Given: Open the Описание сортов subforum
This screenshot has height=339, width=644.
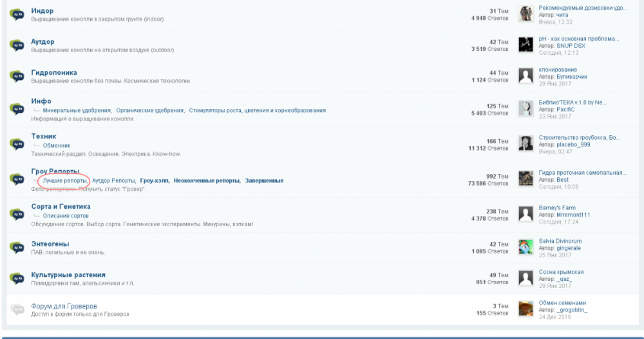Looking at the screenshot, I should pyautogui.click(x=66, y=216).
